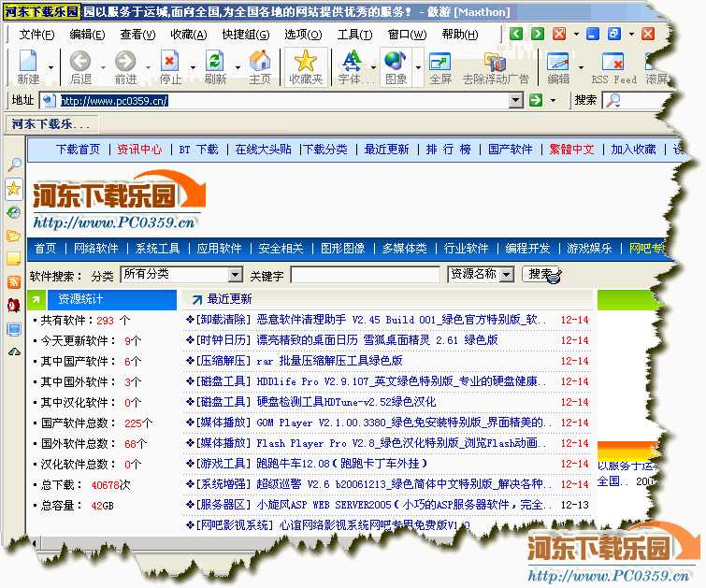Image resolution: width=706 pixels, height=588 pixels.
Task: Expand the 新建 button dropdown arrow
Action: click(x=50, y=67)
